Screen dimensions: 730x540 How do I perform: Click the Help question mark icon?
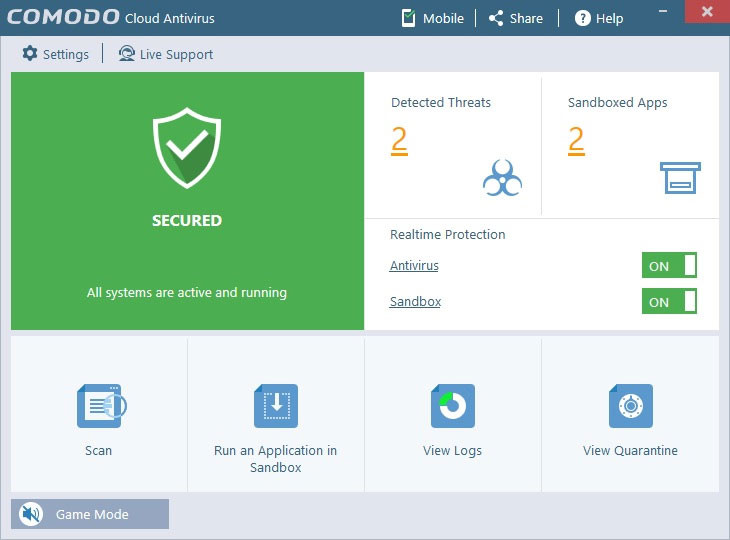point(582,18)
